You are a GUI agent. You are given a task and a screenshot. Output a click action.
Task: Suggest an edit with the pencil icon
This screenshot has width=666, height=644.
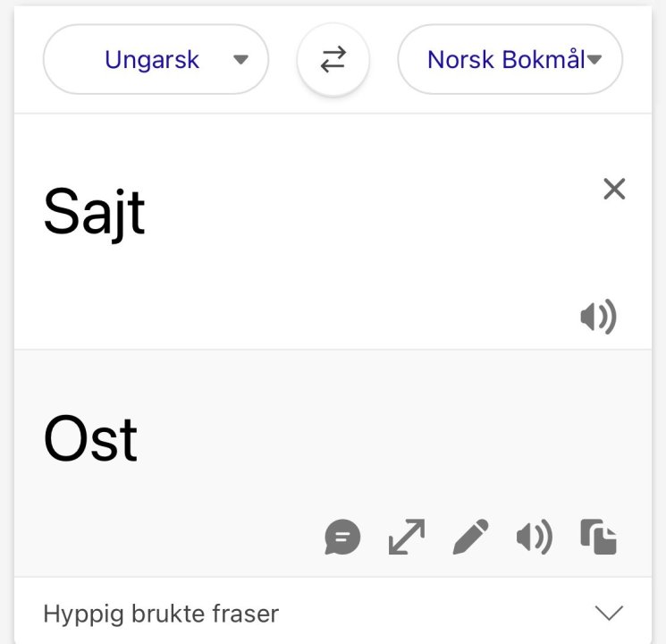pos(471,538)
